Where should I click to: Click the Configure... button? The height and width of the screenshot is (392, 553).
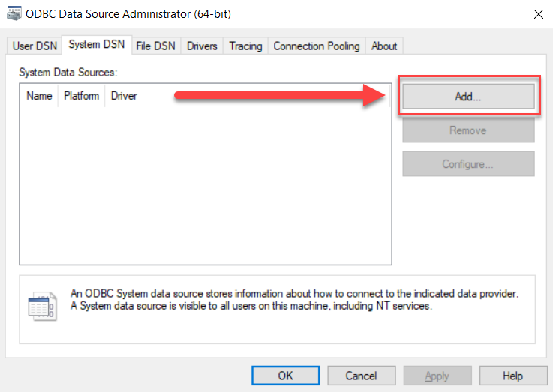point(468,164)
